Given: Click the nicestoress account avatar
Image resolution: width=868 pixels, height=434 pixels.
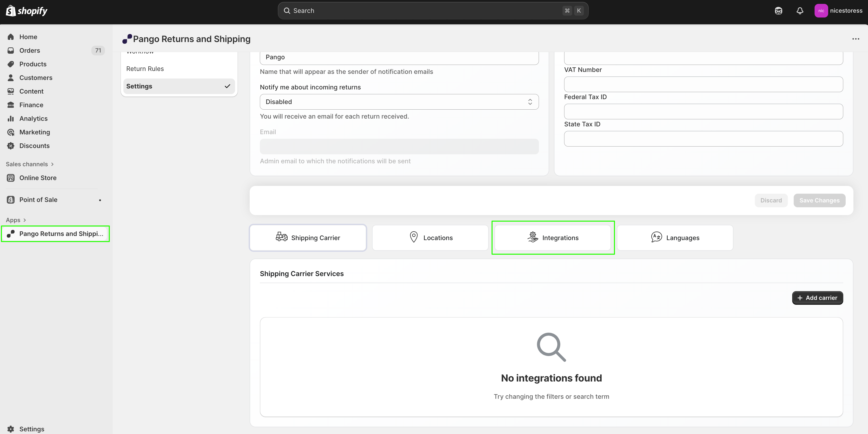Looking at the screenshot, I should click(821, 11).
